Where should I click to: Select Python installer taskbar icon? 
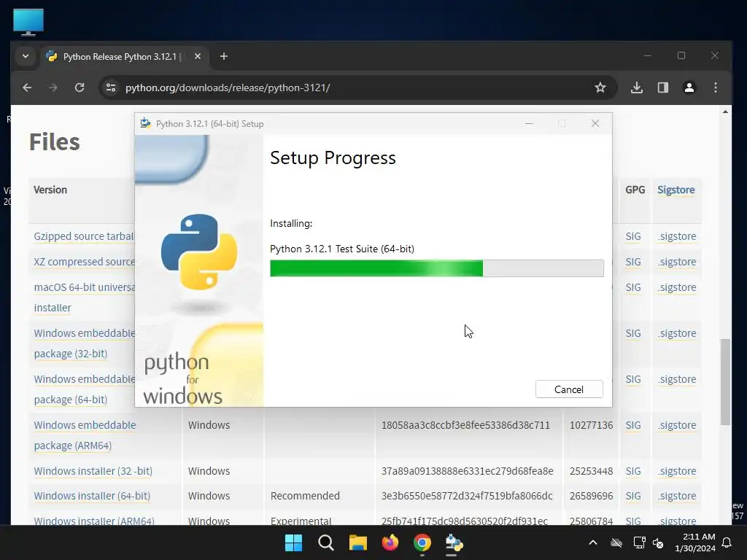tap(454, 542)
